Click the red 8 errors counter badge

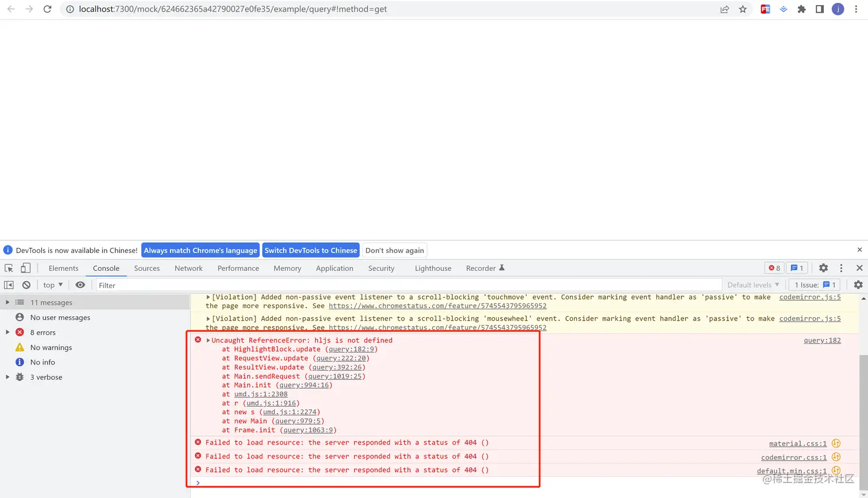774,268
